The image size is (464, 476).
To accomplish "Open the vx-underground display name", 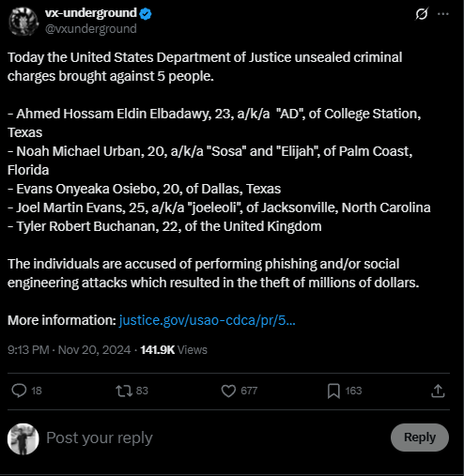I will (x=91, y=13).
